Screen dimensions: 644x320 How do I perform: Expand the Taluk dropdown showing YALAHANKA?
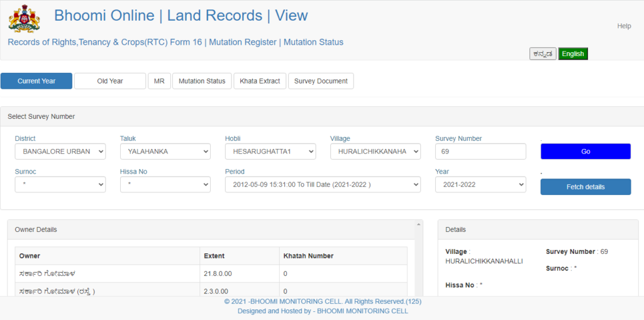(165, 152)
